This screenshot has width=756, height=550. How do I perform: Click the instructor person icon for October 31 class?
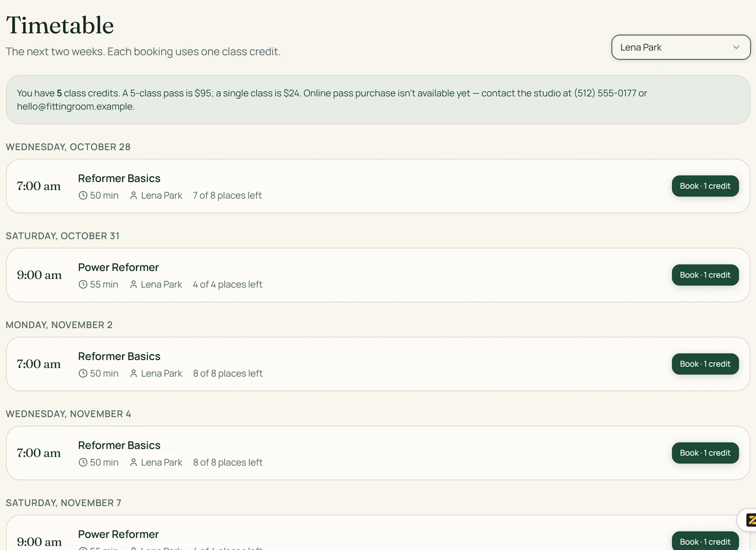tap(134, 284)
